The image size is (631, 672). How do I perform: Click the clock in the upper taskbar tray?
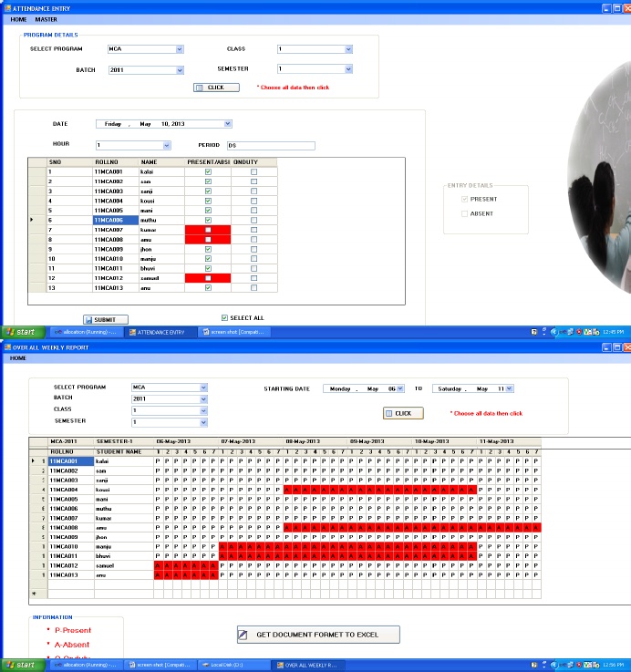(614, 332)
